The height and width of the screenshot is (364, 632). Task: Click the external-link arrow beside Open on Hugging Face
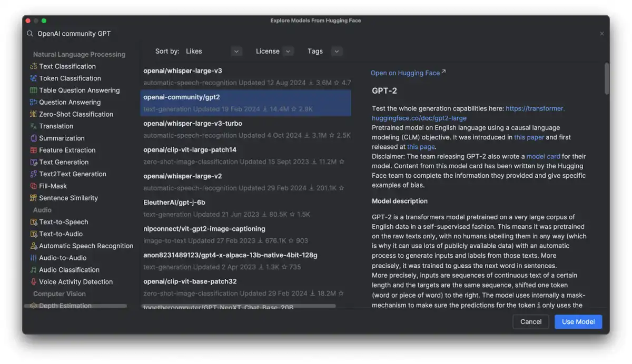pyautogui.click(x=443, y=72)
